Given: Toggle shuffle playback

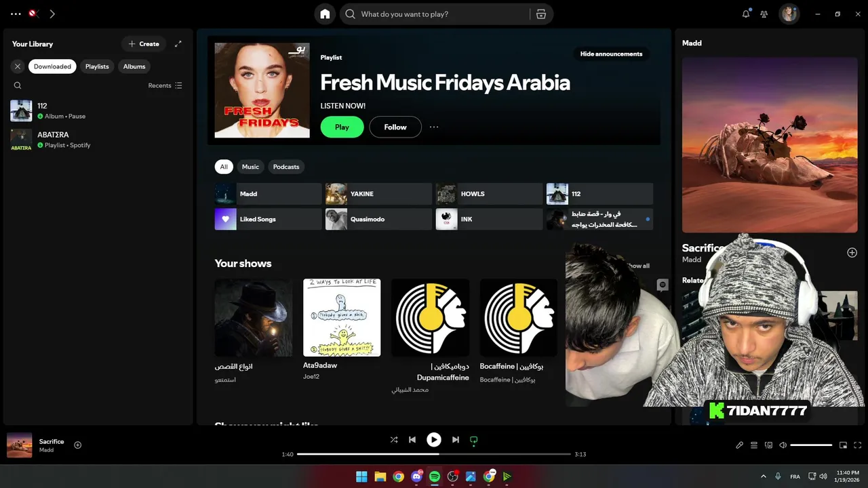Looking at the screenshot, I should pyautogui.click(x=394, y=440).
